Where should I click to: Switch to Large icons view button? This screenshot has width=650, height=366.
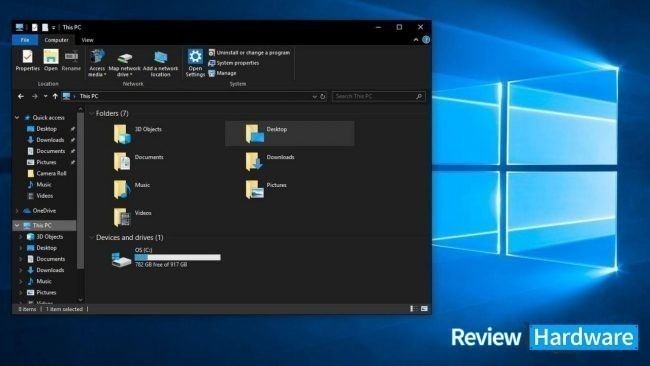(x=424, y=309)
